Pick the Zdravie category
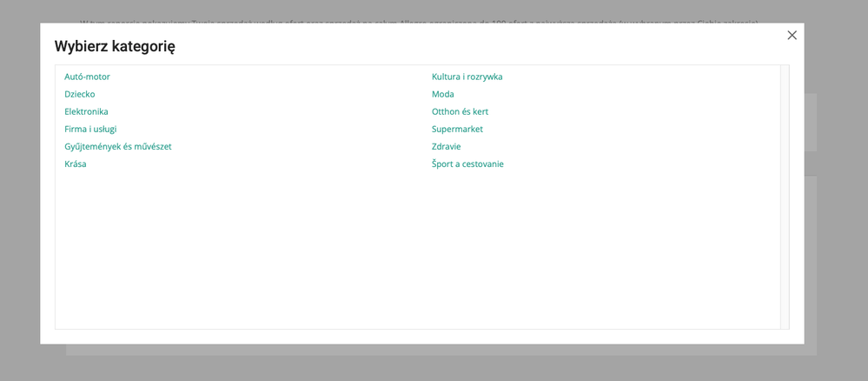Screen dimensions: 868x381 click(446, 146)
